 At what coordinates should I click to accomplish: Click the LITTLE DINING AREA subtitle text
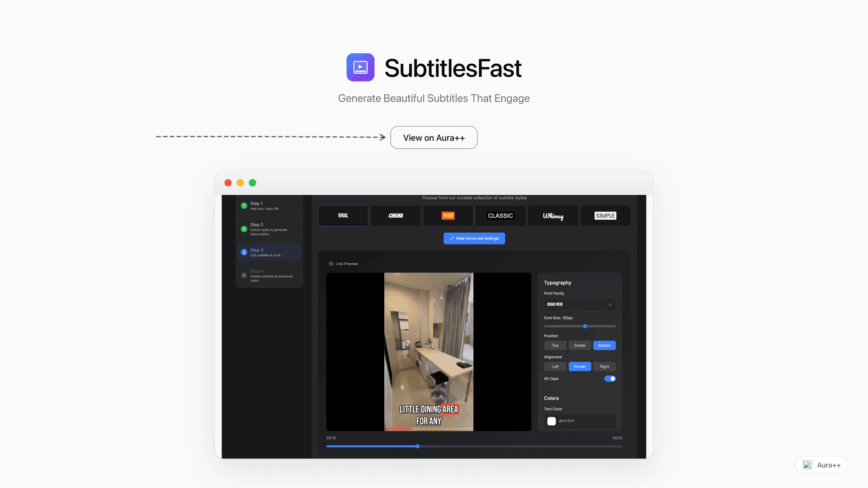429,409
